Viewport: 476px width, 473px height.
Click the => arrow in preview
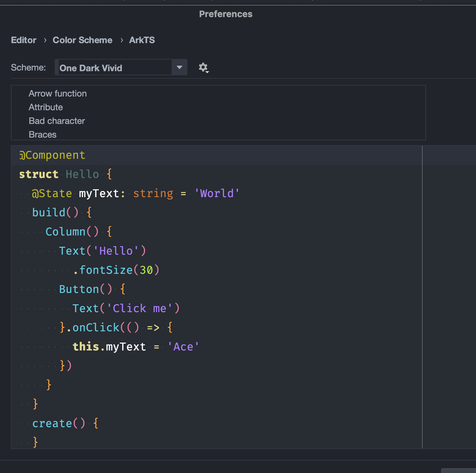pos(153,328)
